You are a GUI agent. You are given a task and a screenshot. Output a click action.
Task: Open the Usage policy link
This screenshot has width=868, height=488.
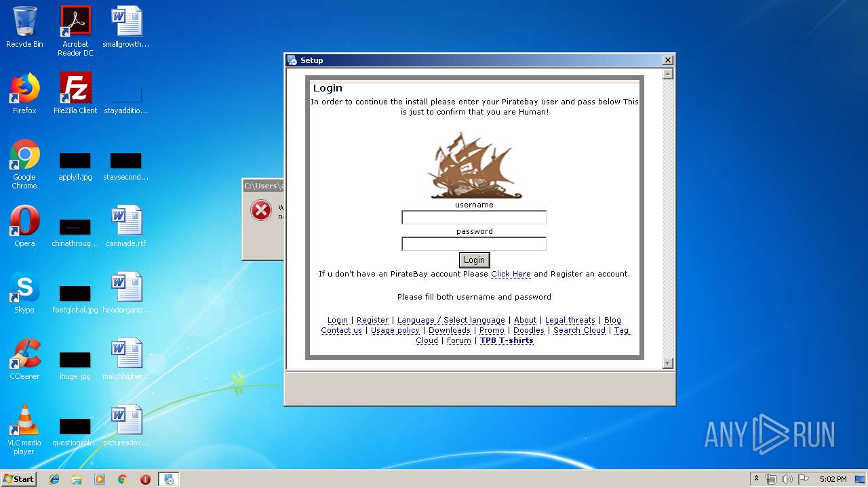coord(395,330)
